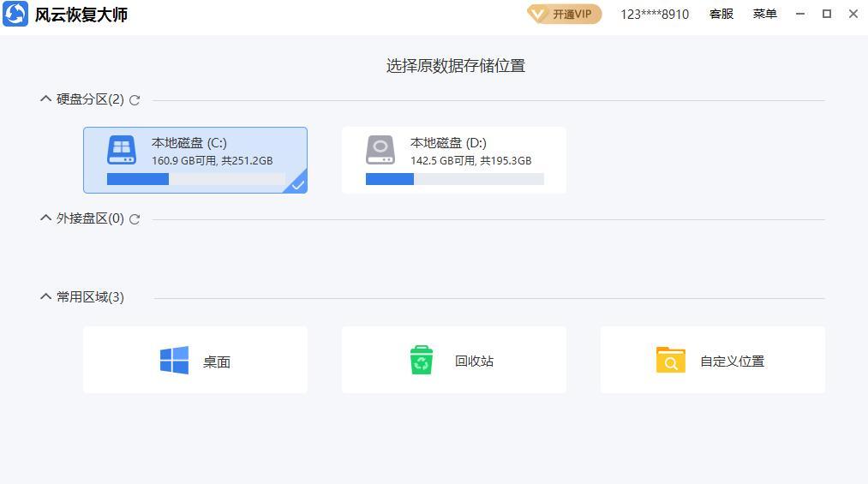The image size is (868, 484).
Task: Collapse the 常用区域(3) section
Action: [x=45, y=297]
